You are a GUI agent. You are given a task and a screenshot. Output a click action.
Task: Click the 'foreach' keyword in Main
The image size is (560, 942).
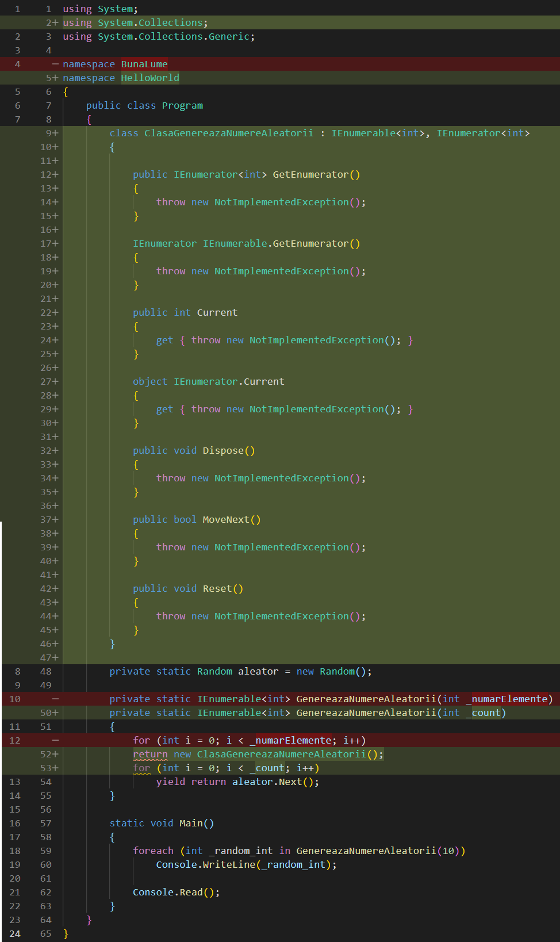pos(153,851)
